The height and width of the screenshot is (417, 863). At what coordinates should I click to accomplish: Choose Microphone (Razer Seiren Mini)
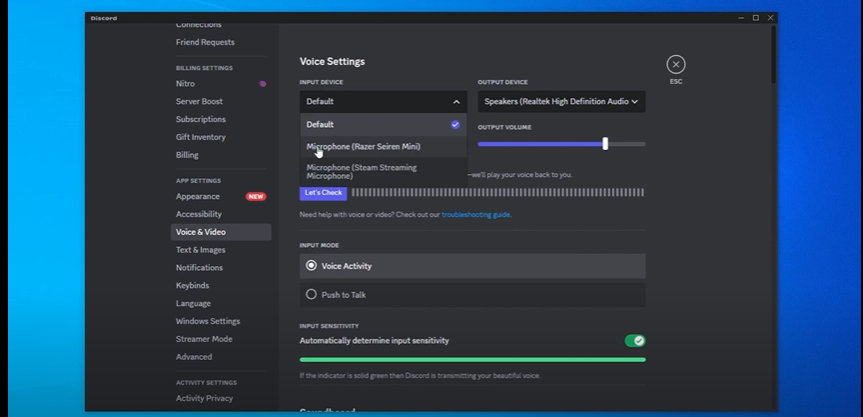click(x=384, y=146)
